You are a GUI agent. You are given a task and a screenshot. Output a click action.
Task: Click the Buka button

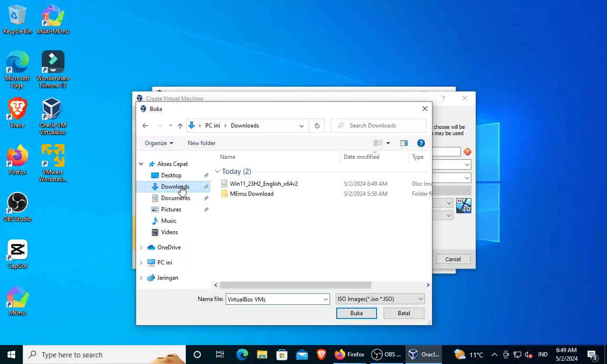[x=357, y=313]
